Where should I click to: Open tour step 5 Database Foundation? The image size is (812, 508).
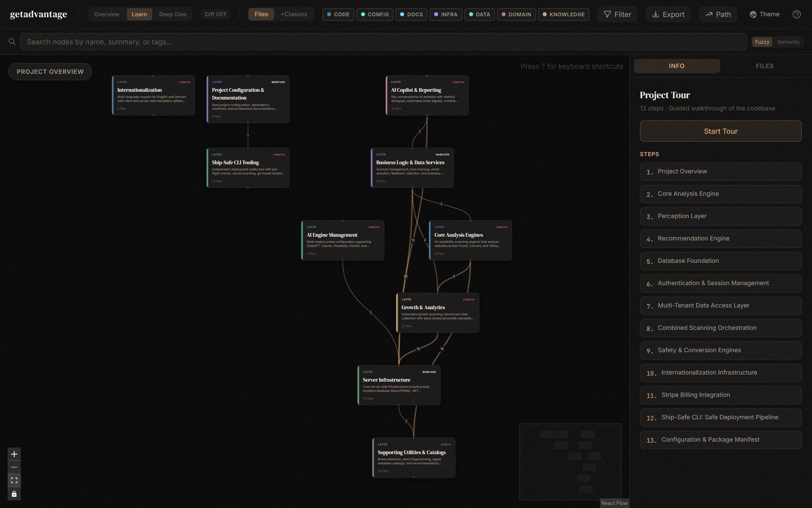click(x=721, y=261)
